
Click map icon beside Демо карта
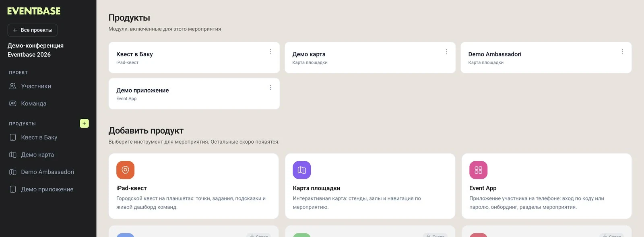(13, 155)
